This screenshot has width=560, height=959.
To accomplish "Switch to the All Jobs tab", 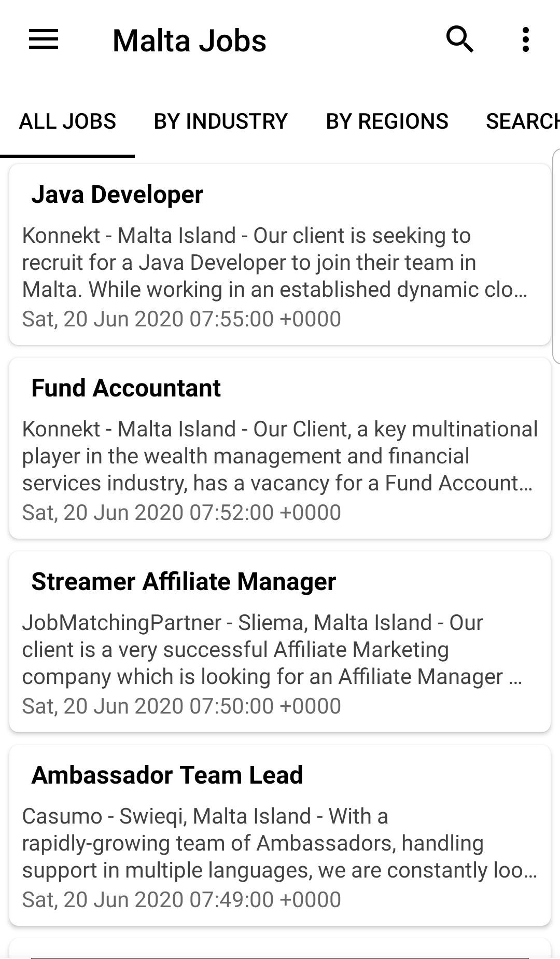I will 67,121.
